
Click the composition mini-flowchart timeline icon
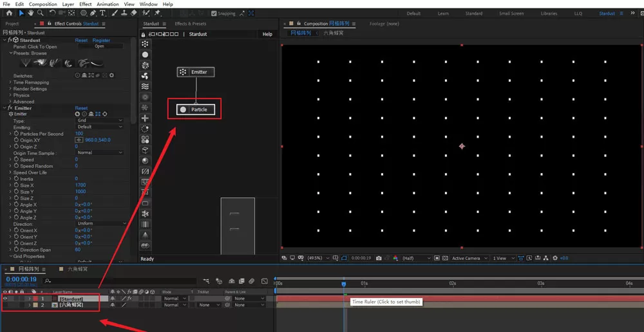coord(206,281)
